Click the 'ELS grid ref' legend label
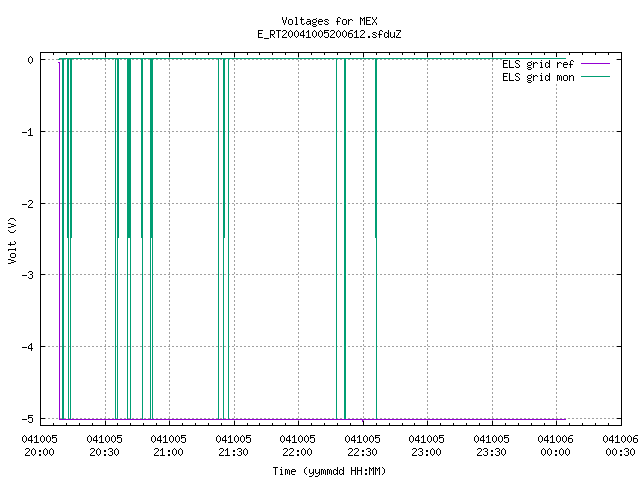 538,64
